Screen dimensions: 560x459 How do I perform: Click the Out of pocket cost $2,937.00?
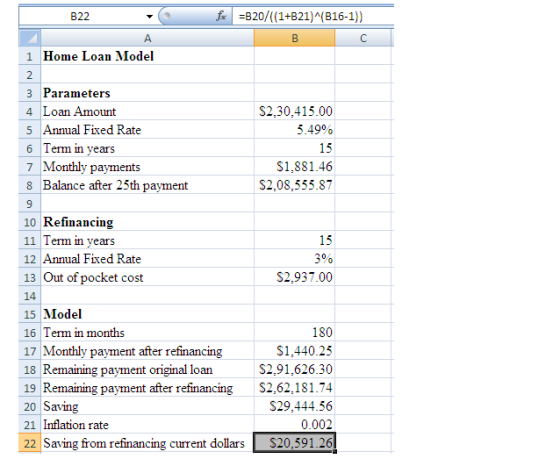click(x=295, y=277)
